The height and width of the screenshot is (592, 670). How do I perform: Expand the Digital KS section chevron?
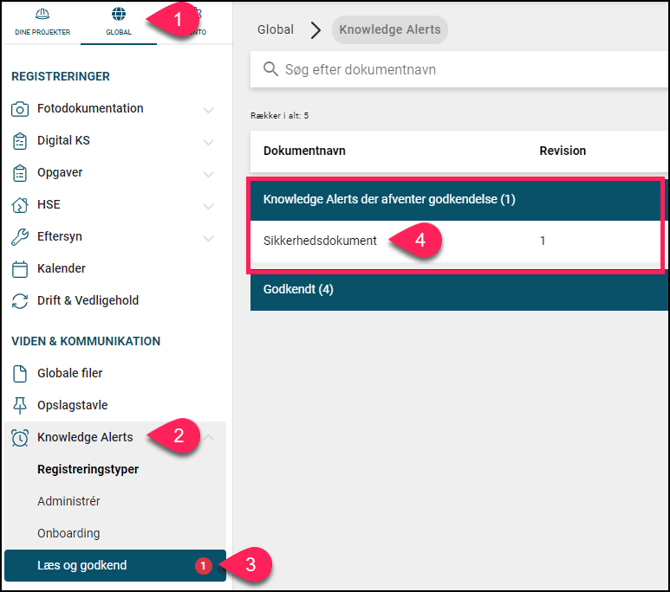208,141
